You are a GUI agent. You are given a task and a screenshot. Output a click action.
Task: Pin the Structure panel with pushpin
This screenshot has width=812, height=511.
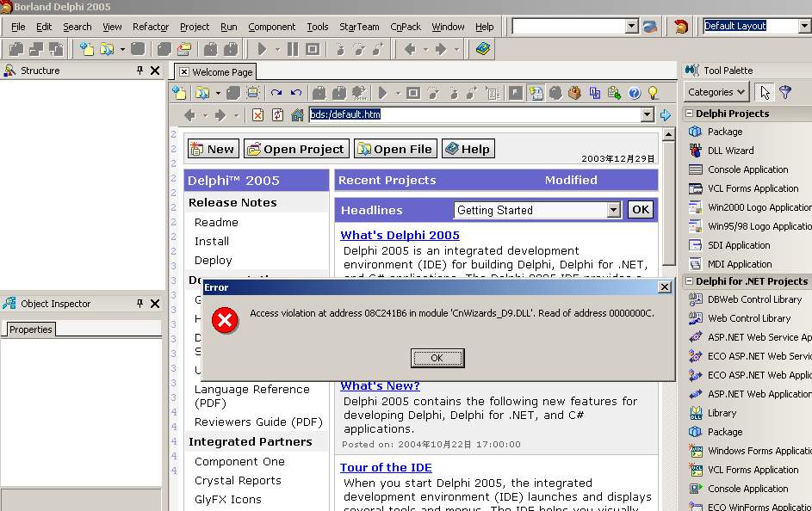(x=139, y=71)
